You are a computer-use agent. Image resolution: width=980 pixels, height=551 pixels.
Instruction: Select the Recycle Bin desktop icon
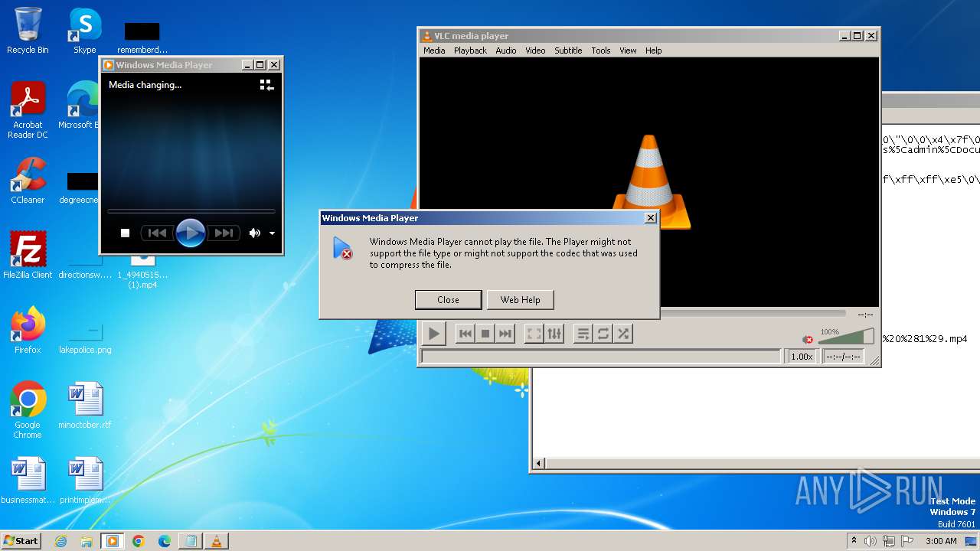pyautogui.click(x=28, y=31)
